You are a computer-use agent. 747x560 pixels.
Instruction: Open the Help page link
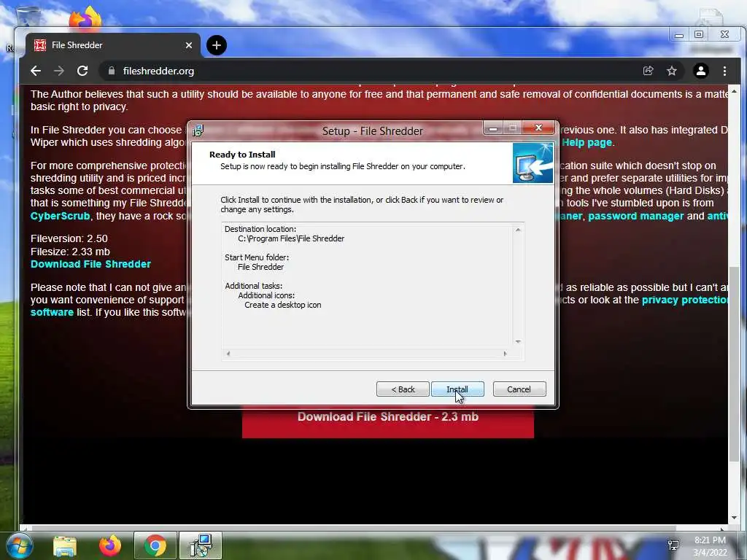pos(587,142)
